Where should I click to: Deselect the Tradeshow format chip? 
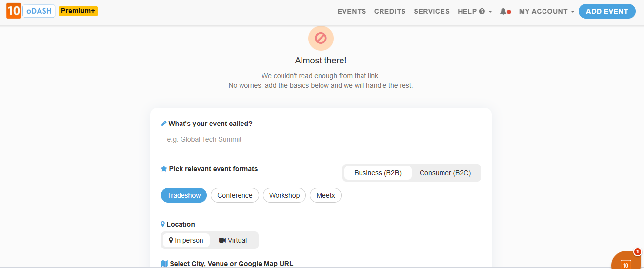pyautogui.click(x=184, y=195)
